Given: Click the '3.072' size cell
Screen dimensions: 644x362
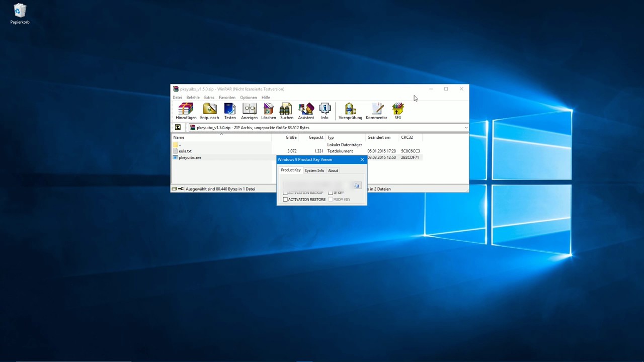Looking at the screenshot, I should pos(292,151).
